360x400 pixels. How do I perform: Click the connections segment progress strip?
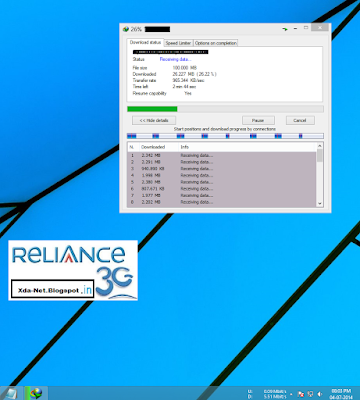pyautogui.click(x=225, y=136)
